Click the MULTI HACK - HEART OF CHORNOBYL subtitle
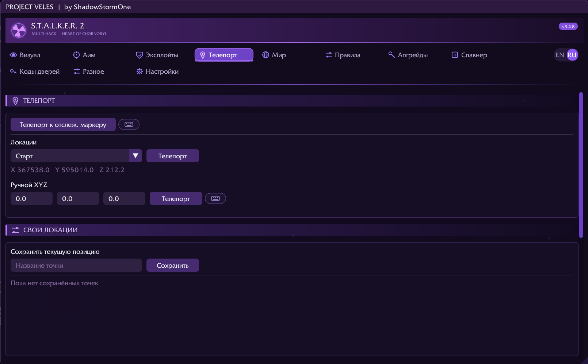 point(69,34)
